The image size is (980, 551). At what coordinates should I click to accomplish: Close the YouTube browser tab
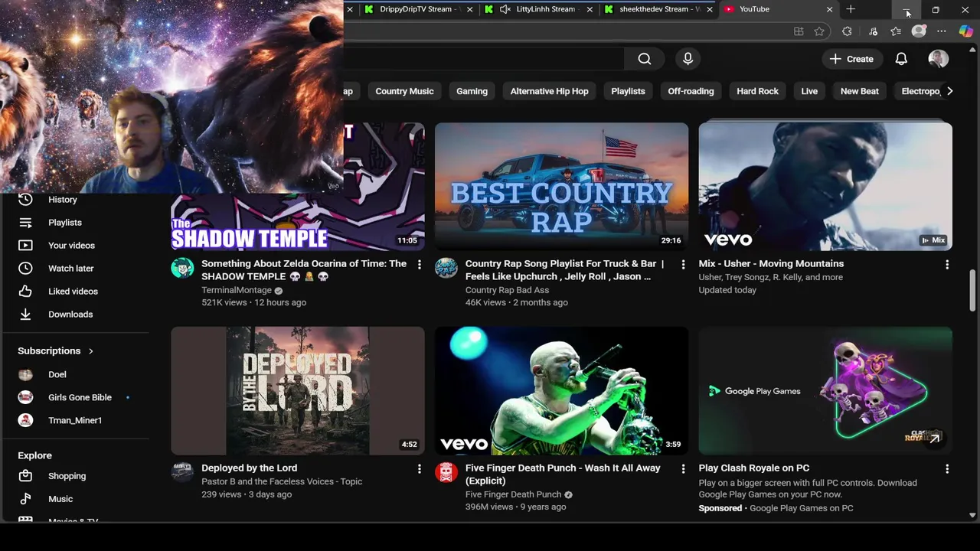(829, 9)
